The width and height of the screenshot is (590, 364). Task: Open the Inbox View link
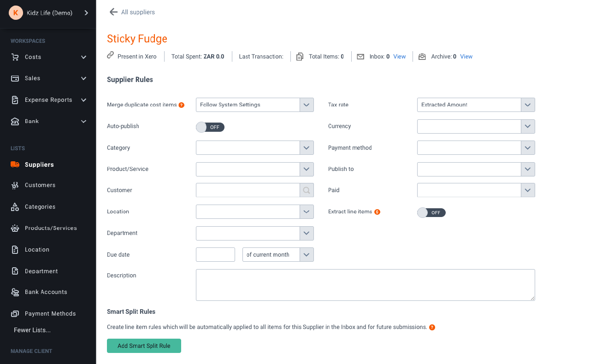399,56
